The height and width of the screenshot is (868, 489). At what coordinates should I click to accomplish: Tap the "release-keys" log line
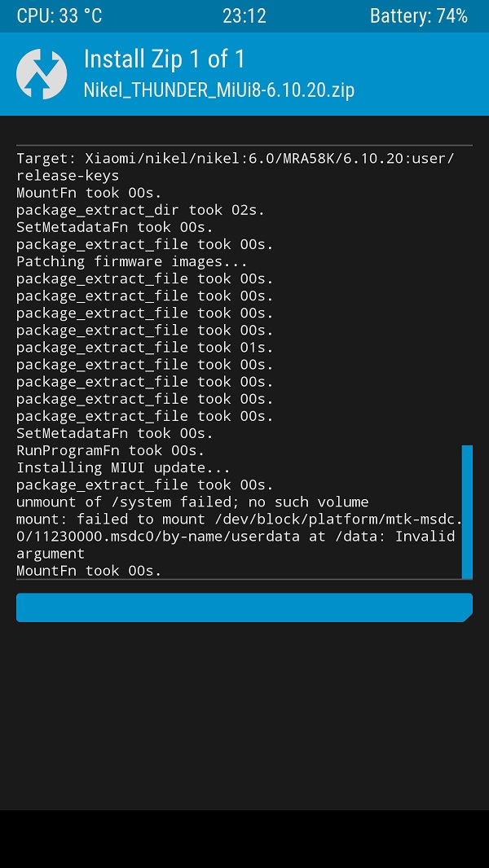[x=68, y=175]
